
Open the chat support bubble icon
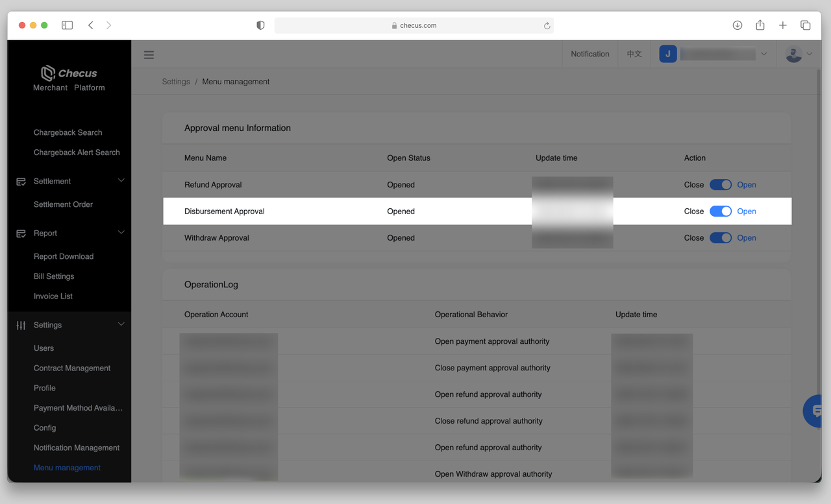(x=815, y=411)
